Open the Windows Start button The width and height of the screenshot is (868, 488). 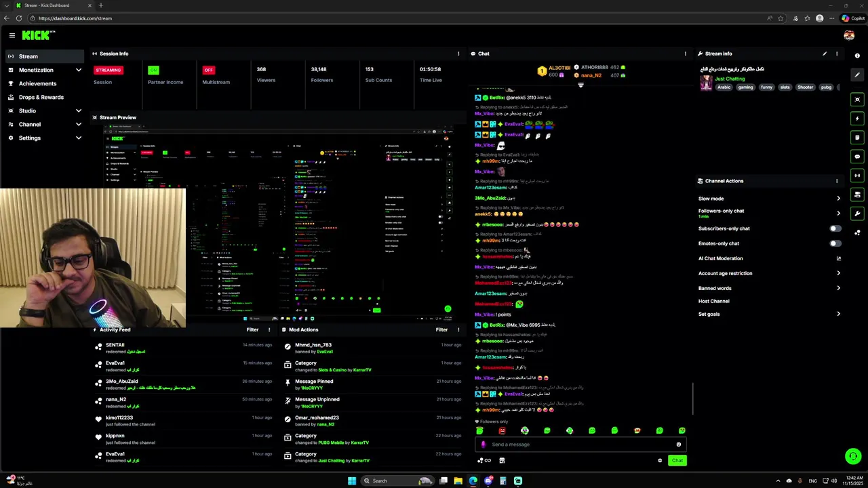pos(352,481)
